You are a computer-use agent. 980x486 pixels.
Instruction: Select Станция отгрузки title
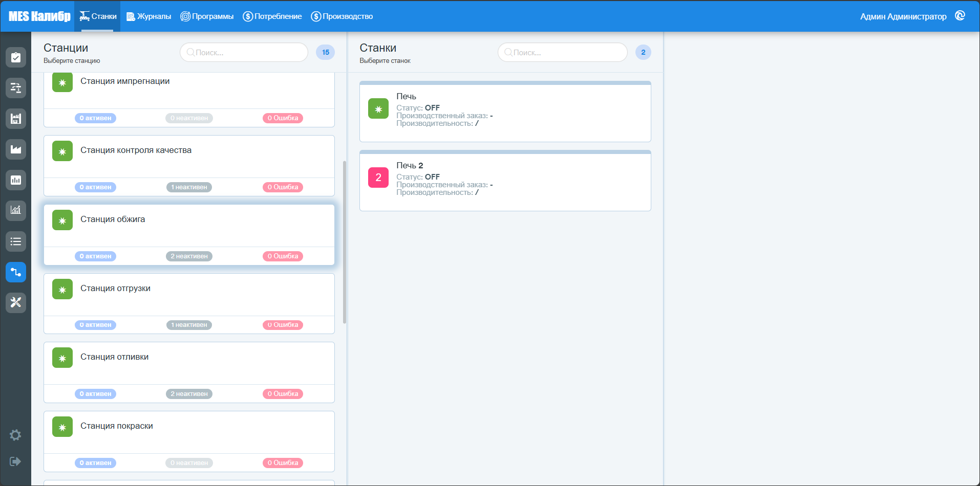pyautogui.click(x=115, y=288)
